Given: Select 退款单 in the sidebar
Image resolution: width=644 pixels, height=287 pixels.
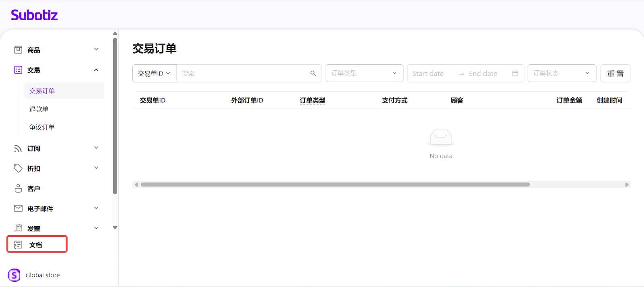Looking at the screenshot, I should click(39, 109).
